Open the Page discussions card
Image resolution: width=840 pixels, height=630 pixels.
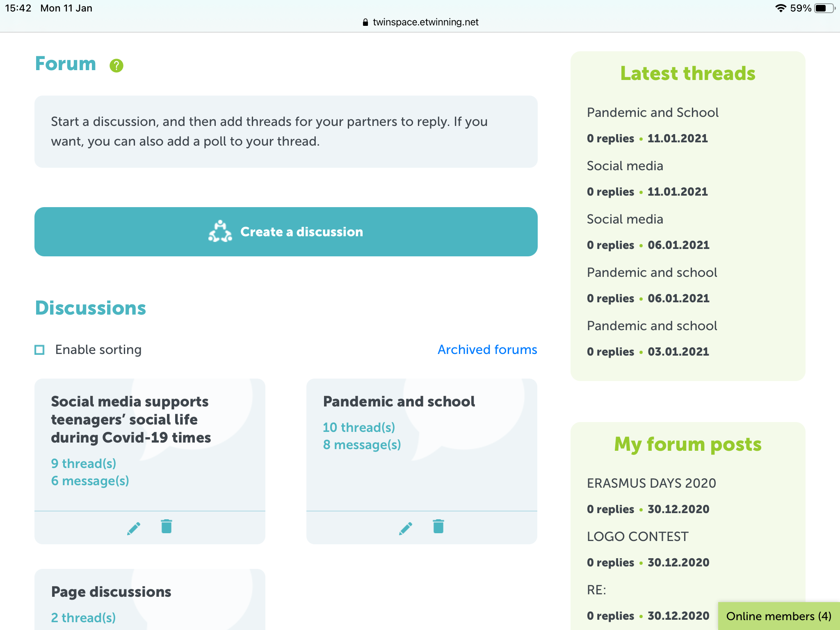[x=111, y=592]
